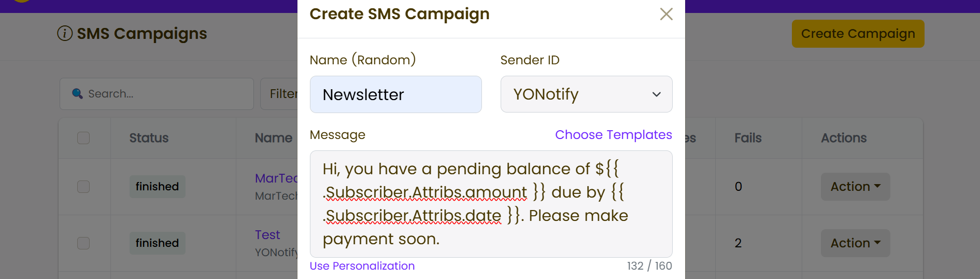Screen dimensions: 980x279
Task: Open the Test campaign link
Action: click(267, 235)
